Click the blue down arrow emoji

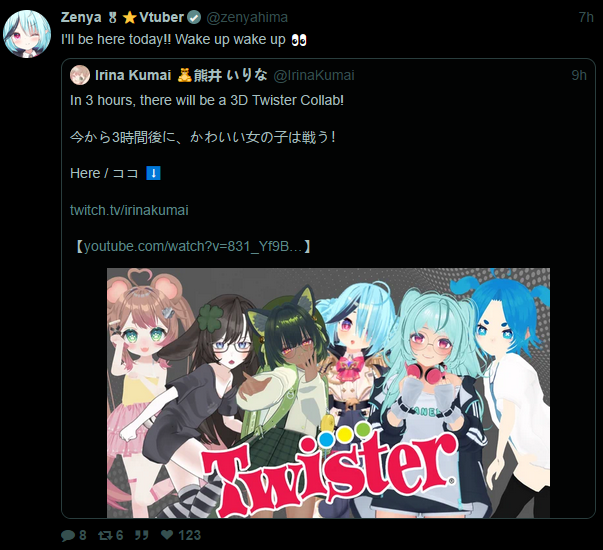(153, 173)
